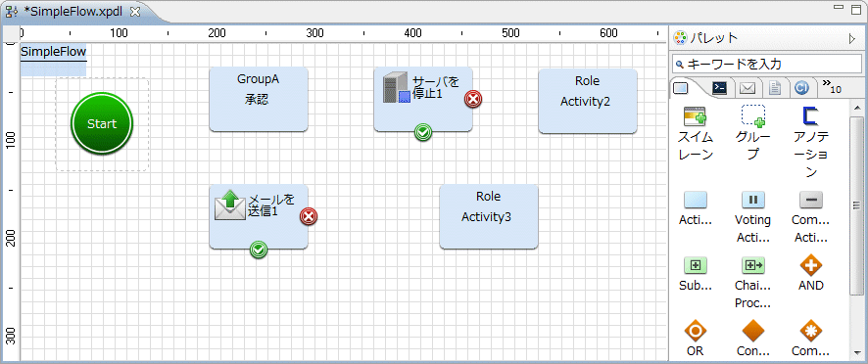Click the red error marker on サーバを停止1
The image size is (868, 364).
[473, 99]
